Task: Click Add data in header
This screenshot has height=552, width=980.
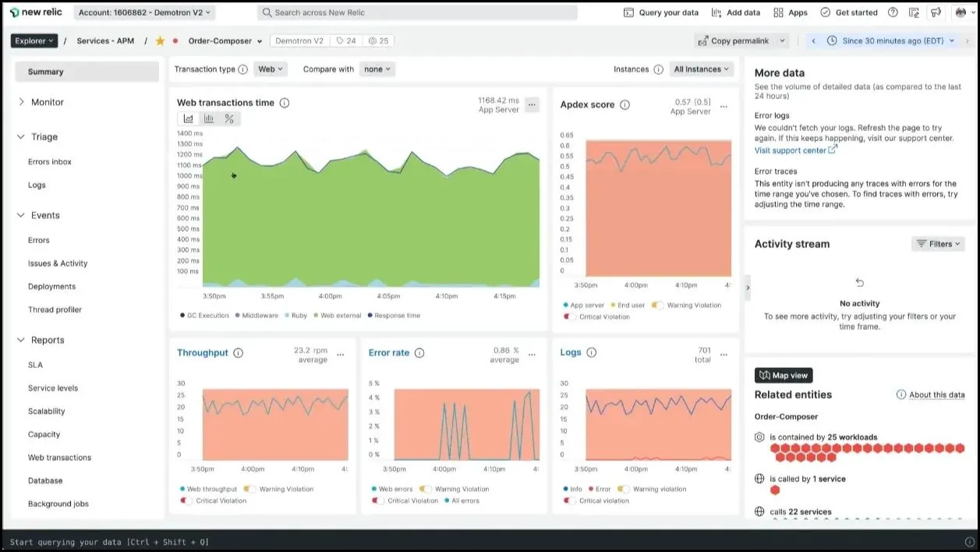Action: [735, 12]
